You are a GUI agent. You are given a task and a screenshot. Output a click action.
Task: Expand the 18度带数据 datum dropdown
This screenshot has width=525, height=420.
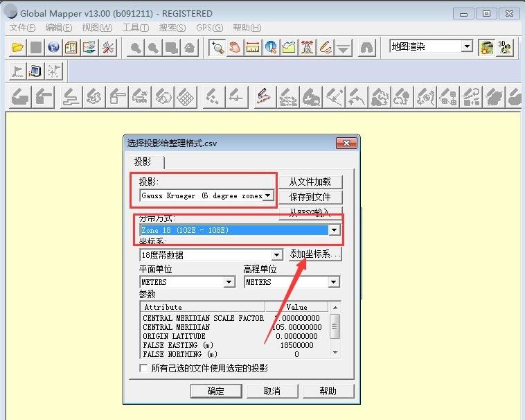click(x=276, y=255)
